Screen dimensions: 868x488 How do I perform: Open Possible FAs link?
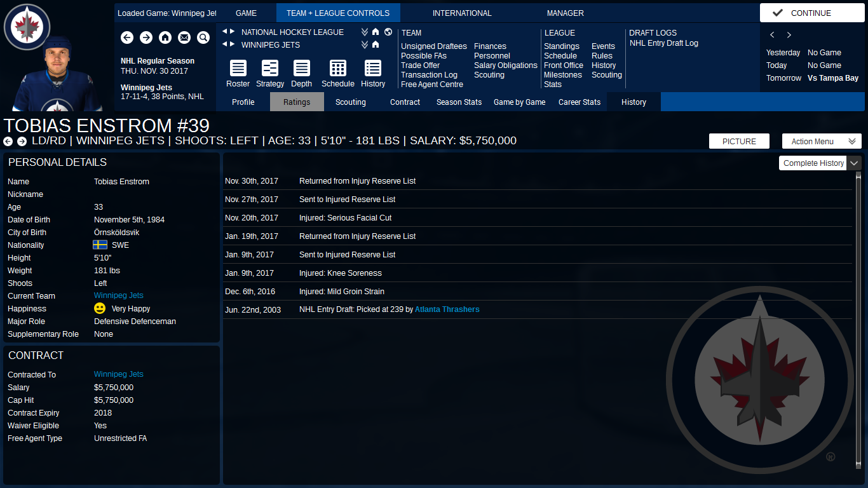point(424,56)
